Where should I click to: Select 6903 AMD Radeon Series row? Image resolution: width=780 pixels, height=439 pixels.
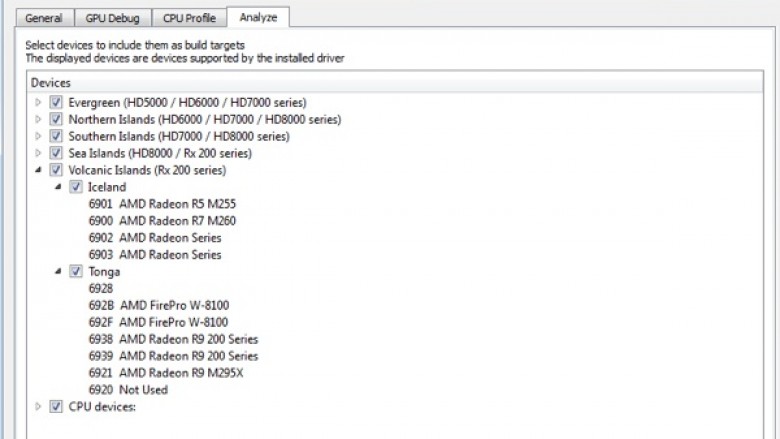pyautogui.click(x=155, y=255)
